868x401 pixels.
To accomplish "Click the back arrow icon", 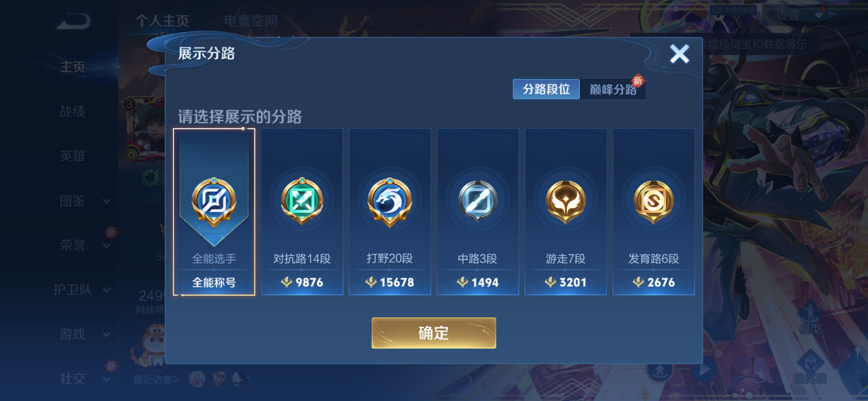I will coord(74,21).
